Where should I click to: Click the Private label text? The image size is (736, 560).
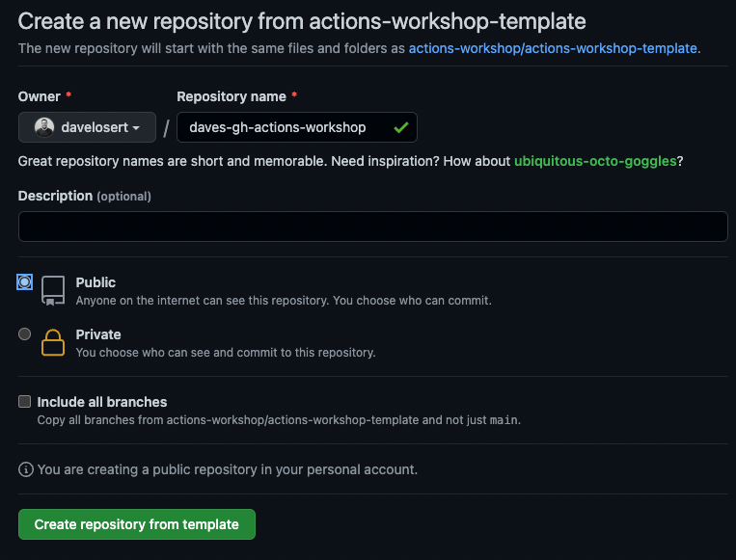pyautogui.click(x=98, y=334)
